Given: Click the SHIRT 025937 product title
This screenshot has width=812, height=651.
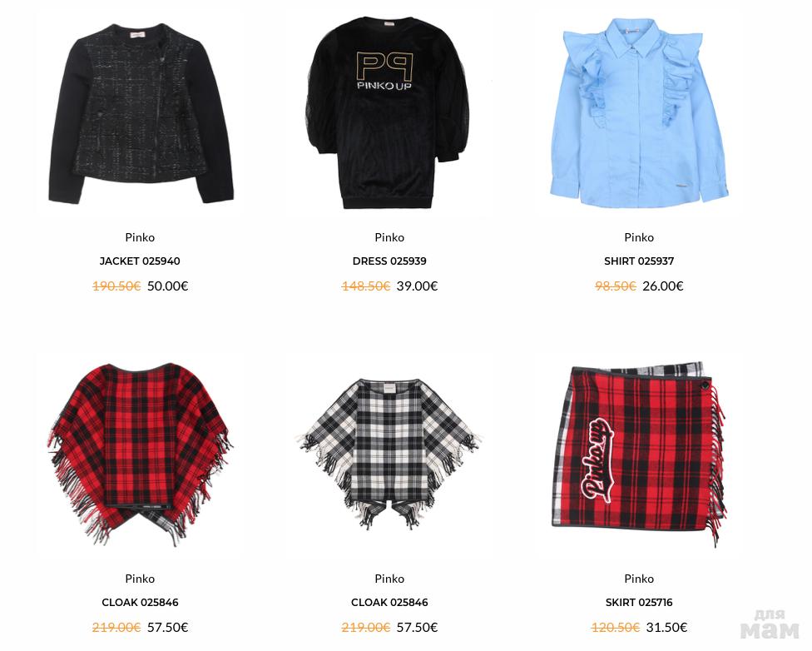Looking at the screenshot, I should [x=639, y=261].
